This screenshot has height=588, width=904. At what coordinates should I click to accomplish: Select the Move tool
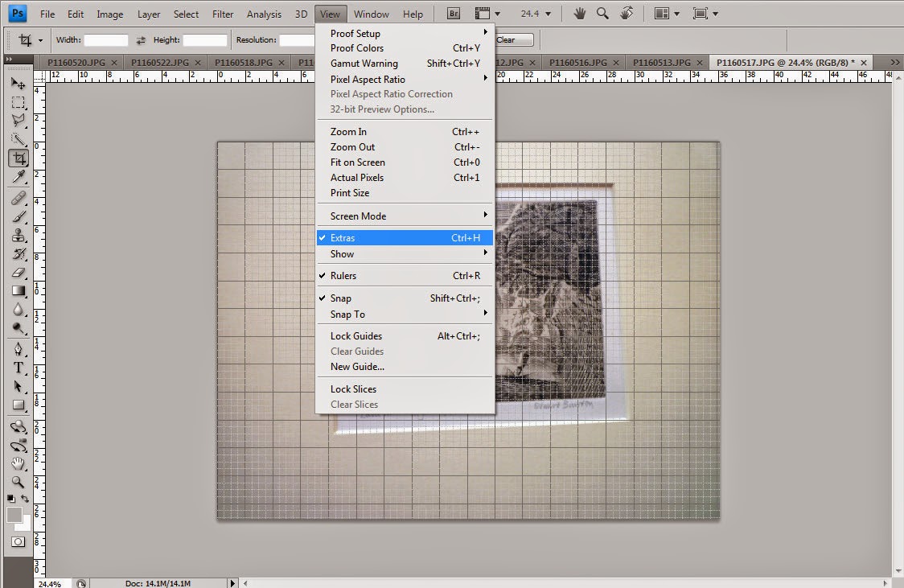coord(18,84)
